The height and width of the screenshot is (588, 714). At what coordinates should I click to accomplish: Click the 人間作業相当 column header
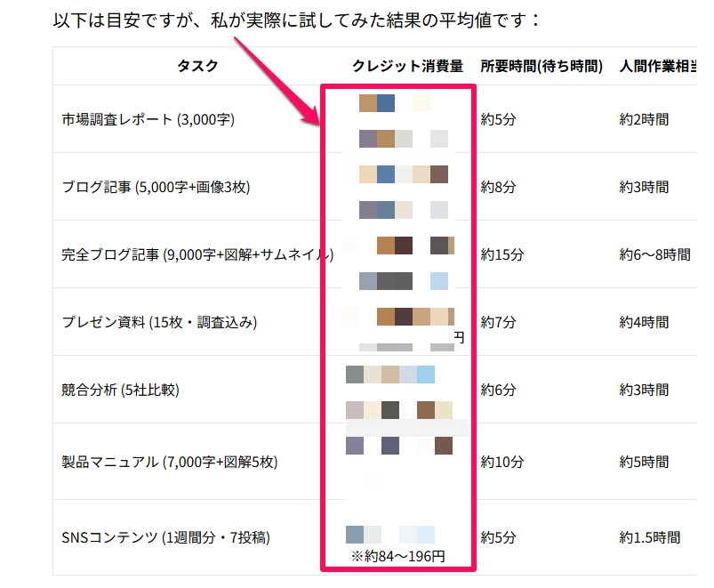point(657,67)
